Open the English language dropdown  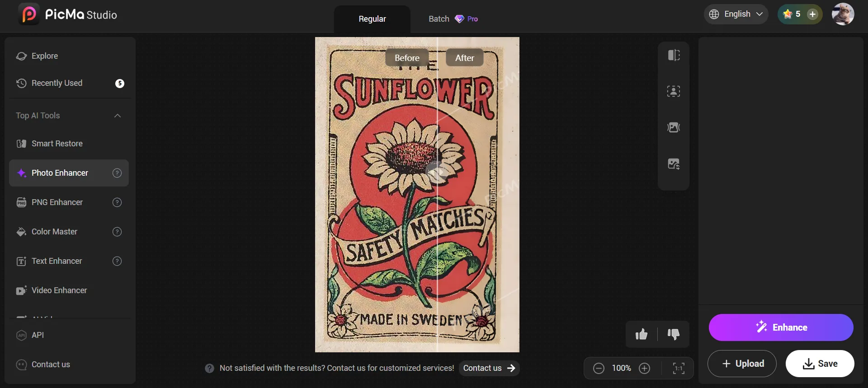pos(736,14)
